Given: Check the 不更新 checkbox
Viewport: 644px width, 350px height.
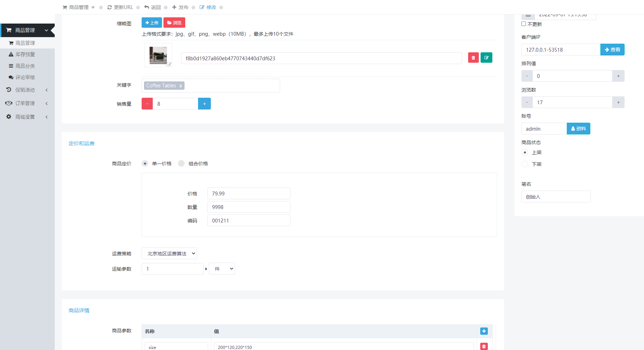Looking at the screenshot, I should tap(524, 24).
